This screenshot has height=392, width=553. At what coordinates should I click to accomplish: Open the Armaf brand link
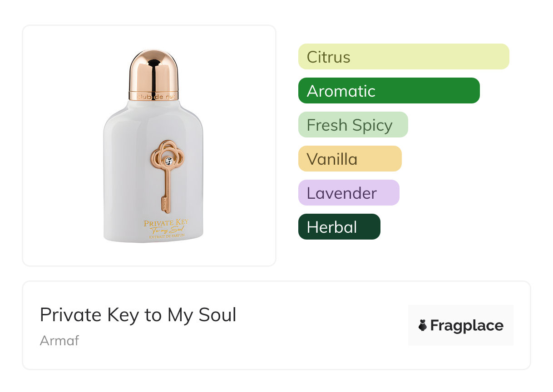tap(59, 340)
